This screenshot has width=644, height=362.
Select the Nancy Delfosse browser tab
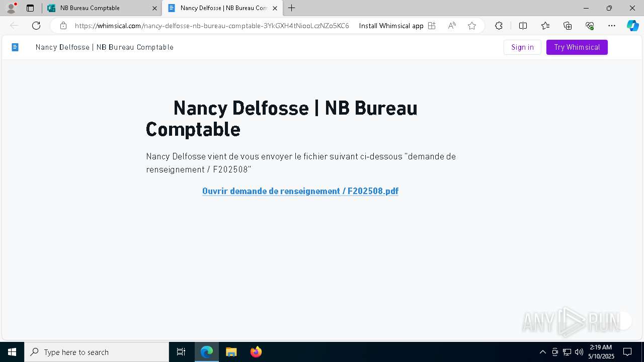pos(221,8)
